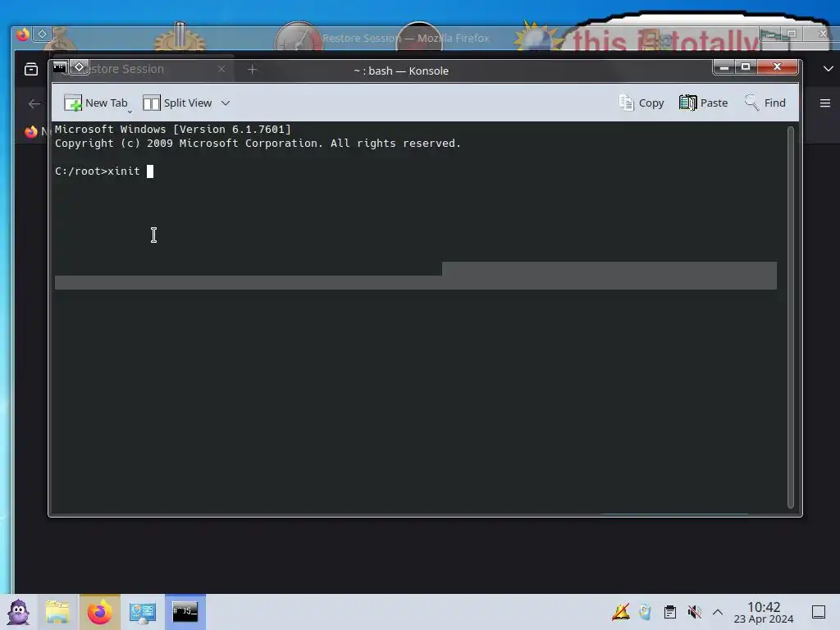Screen dimensions: 840x630
Task: Click the muted volume tray icon
Action: 694,612
